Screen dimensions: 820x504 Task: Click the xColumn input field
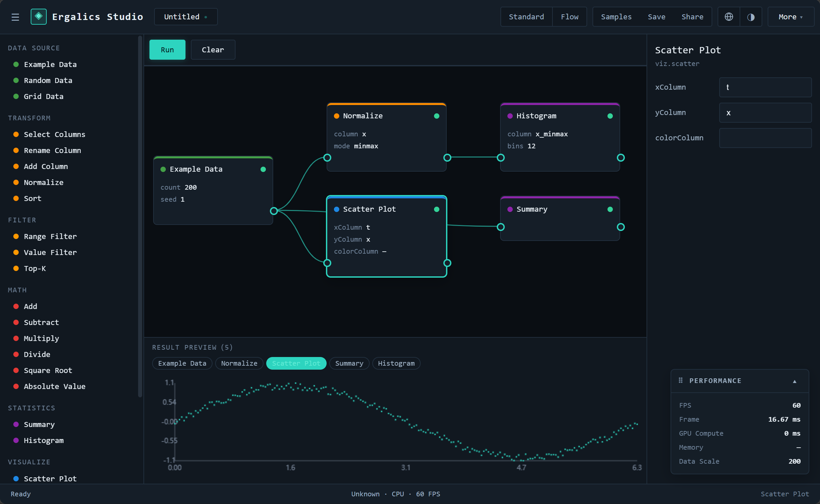pyautogui.click(x=765, y=87)
